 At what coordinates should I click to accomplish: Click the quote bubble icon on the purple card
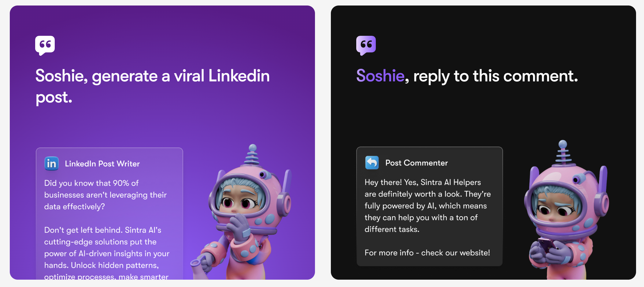point(45,45)
